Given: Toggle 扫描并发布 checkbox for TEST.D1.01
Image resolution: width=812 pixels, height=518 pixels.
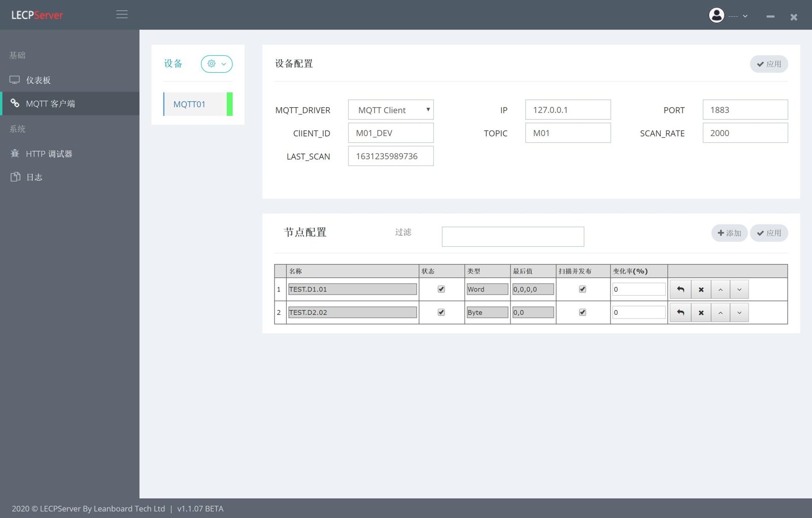Looking at the screenshot, I should click(x=583, y=289).
